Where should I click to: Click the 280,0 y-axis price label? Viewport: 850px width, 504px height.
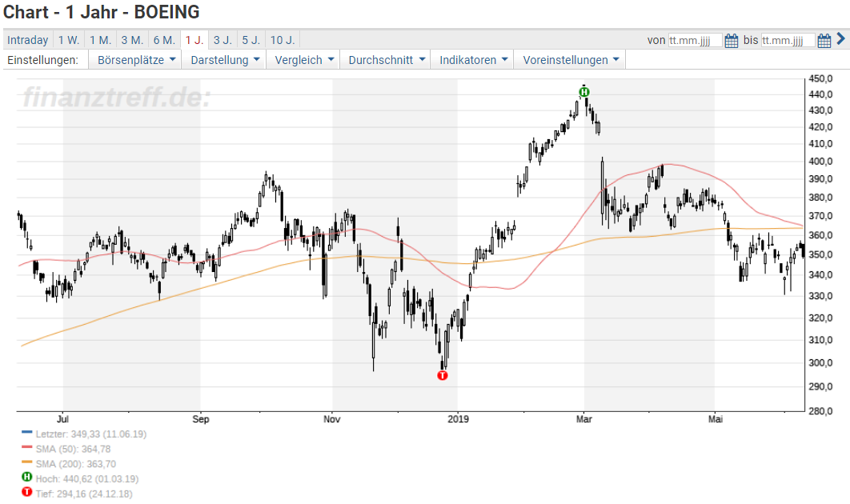[x=820, y=411]
